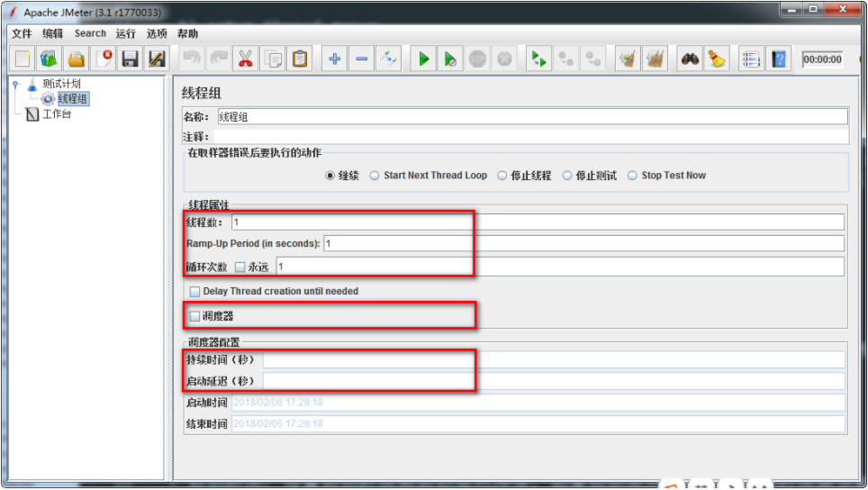Screen dimensions: 868x490
Task: Click the Paste clipboard icon
Action: click(x=300, y=59)
